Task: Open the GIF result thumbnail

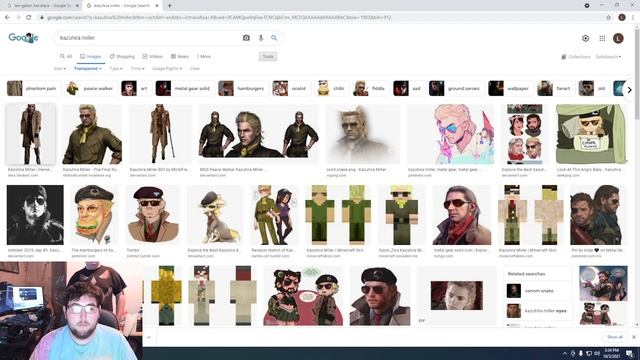Action: coord(457,296)
